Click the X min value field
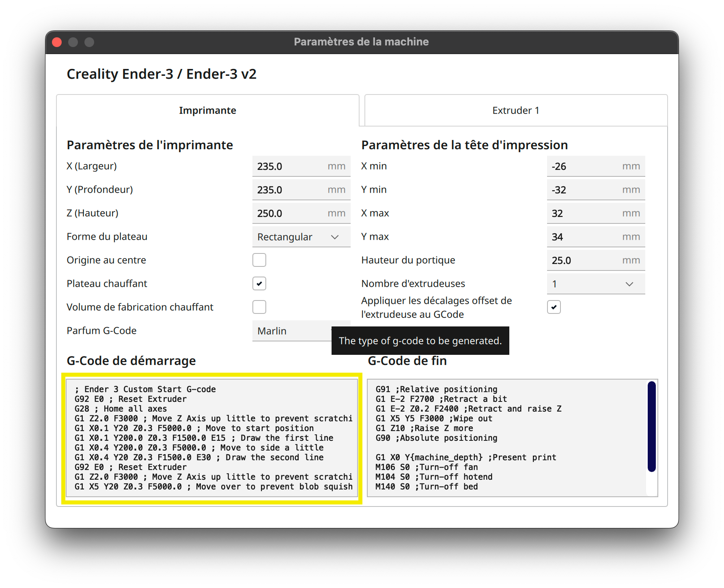724x588 pixels. click(x=596, y=166)
